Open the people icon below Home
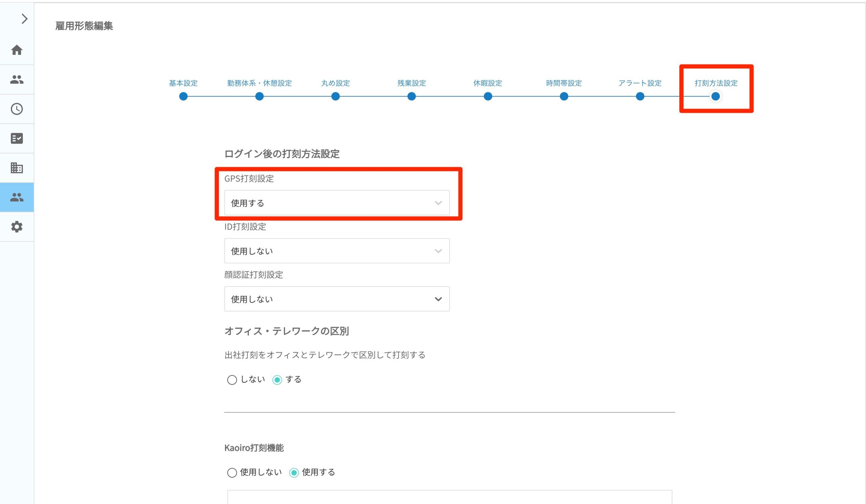Viewport: 866px width, 504px height. click(x=17, y=80)
